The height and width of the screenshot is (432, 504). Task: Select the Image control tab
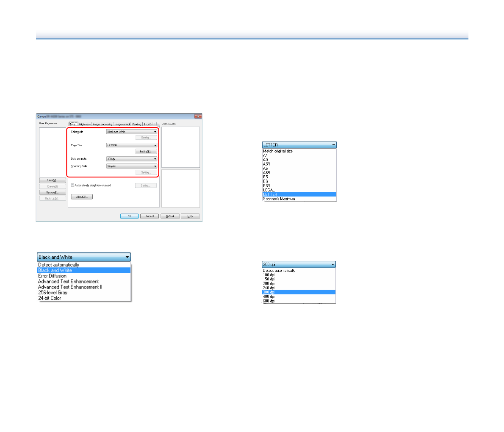point(122,125)
